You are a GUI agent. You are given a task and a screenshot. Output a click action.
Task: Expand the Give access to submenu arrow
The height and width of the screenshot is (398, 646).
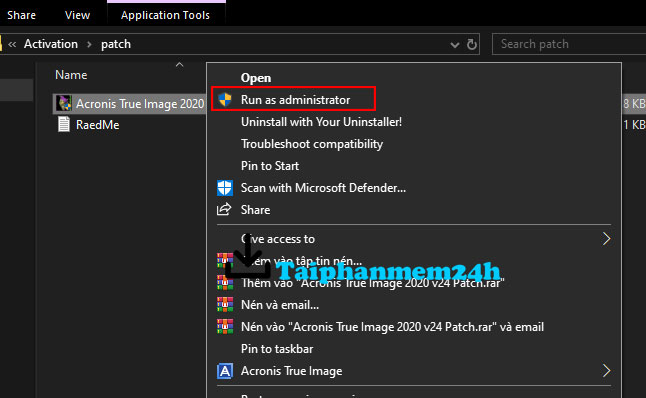[x=606, y=239]
